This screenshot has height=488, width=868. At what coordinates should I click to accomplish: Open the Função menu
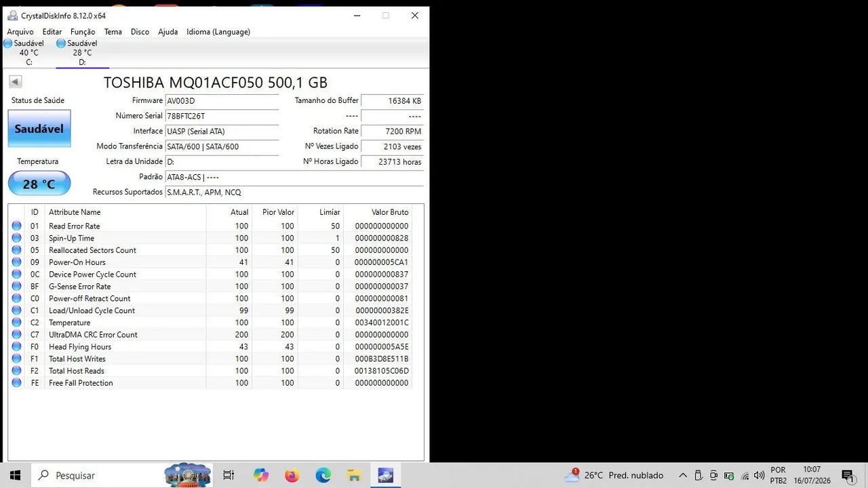click(x=83, y=32)
